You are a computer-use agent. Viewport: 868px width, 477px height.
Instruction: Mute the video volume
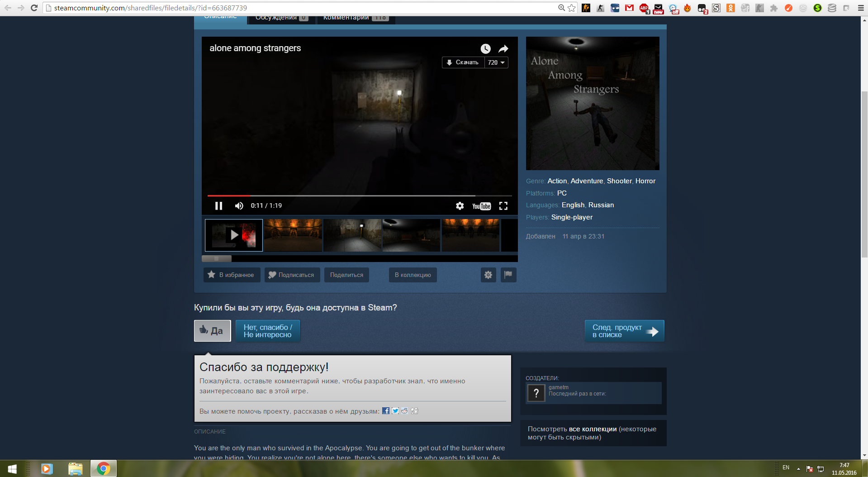[x=239, y=206]
